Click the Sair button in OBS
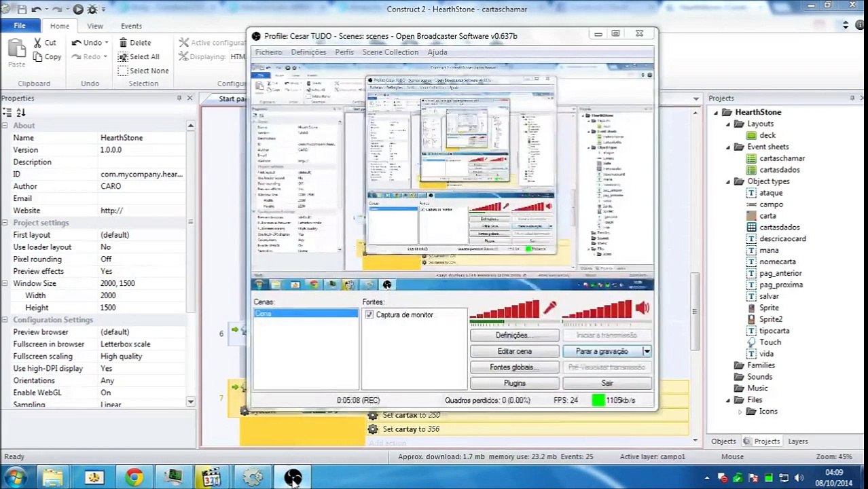 coord(607,383)
